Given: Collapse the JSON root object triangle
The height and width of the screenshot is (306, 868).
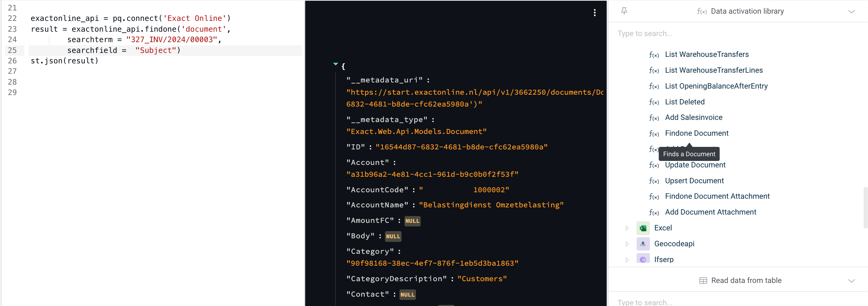Looking at the screenshot, I should pyautogui.click(x=336, y=64).
